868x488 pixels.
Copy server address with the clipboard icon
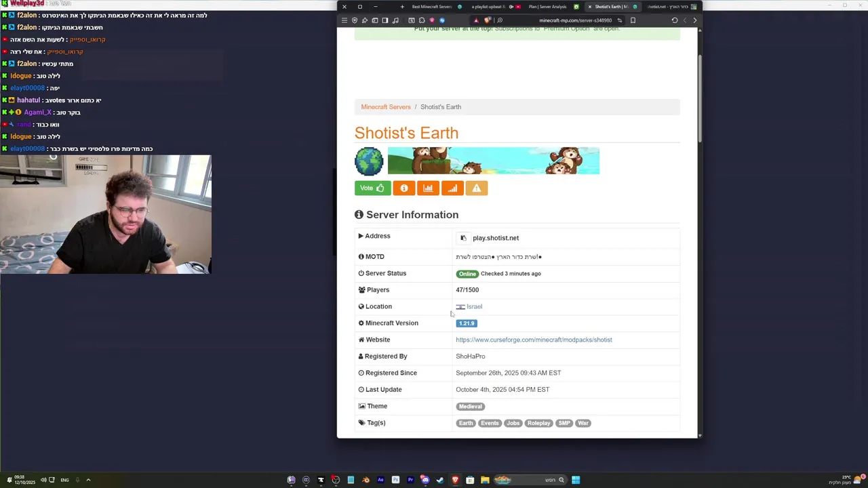click(x=463, y=238)
